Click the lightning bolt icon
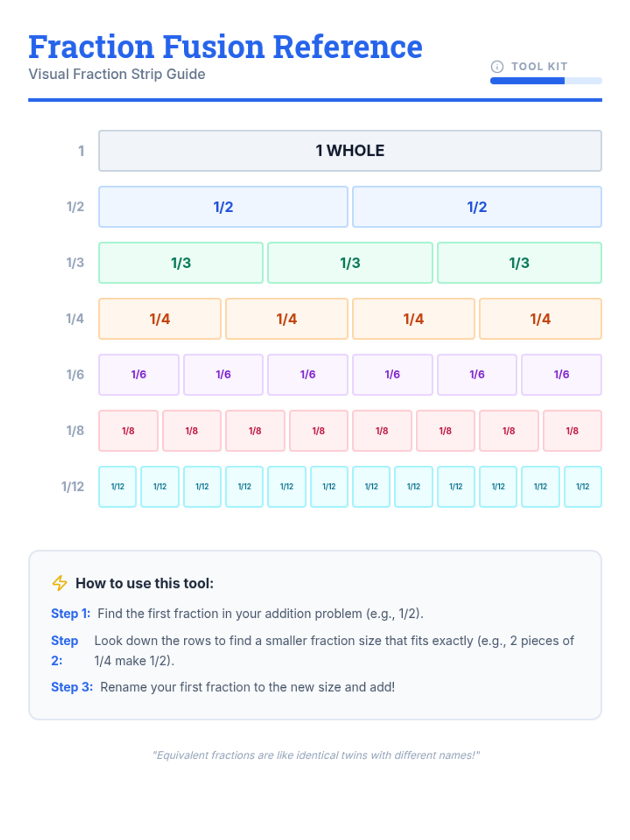 (59, 583)
